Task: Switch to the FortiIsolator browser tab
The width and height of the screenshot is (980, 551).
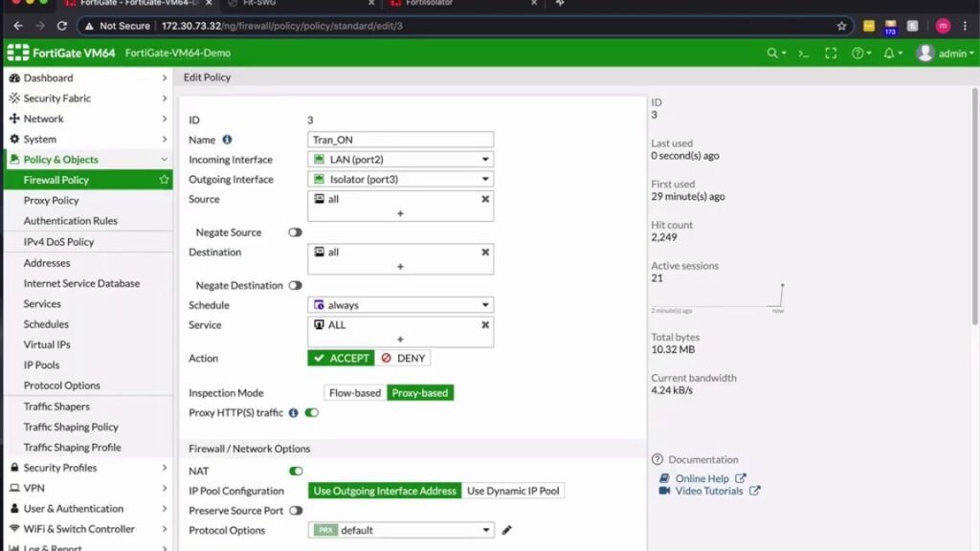Action: pyautogui.click(x=431, y=4)
